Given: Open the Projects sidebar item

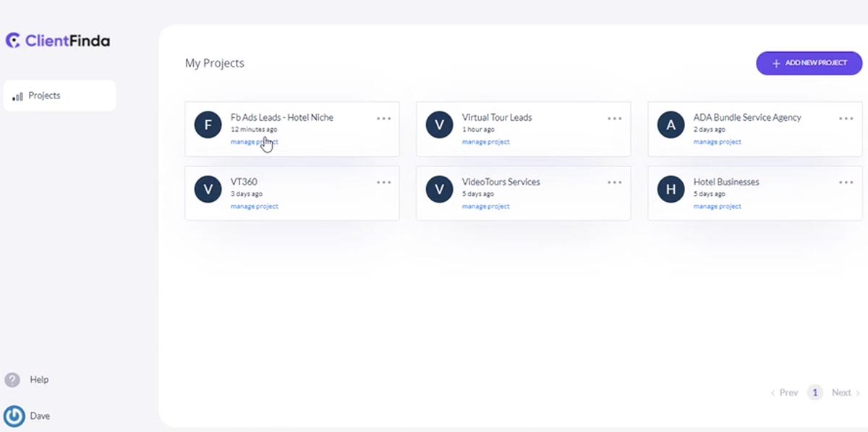Looking at the screenshot, I should (59, 96).
